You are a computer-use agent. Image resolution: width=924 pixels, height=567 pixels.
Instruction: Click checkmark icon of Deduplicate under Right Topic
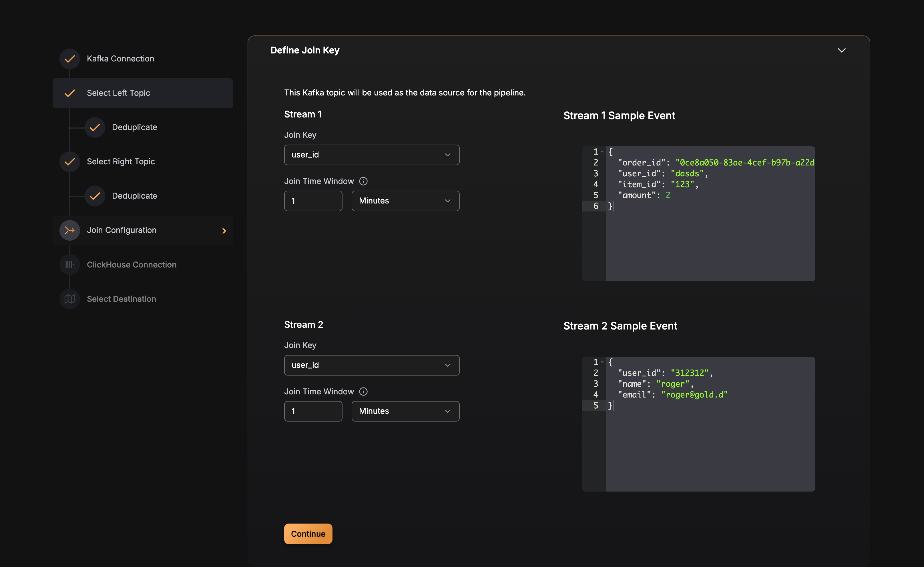pos(95,196)
